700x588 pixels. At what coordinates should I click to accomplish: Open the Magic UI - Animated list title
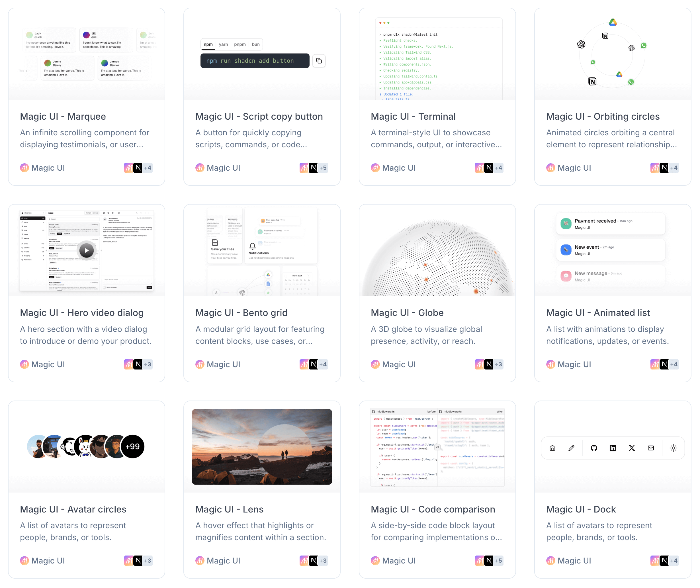[x=598, y=313]
